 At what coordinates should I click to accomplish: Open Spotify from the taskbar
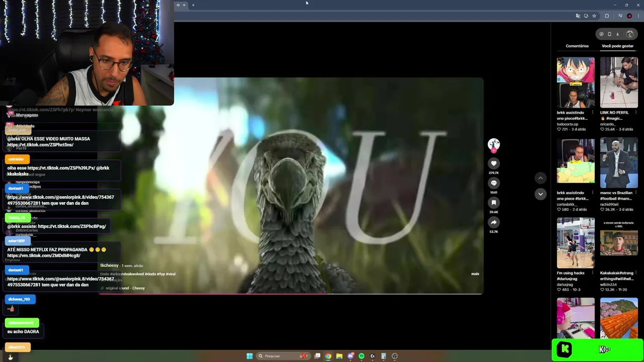tap(361, 356)
